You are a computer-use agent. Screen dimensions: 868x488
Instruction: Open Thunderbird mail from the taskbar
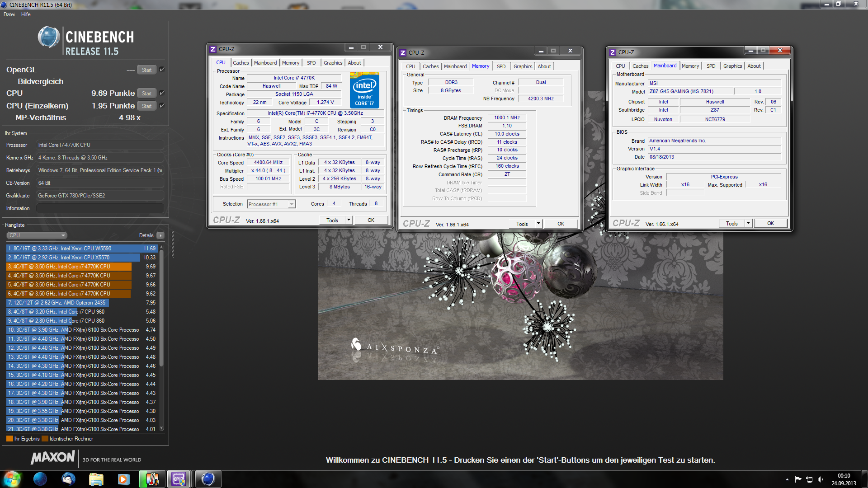coord(68,479)
